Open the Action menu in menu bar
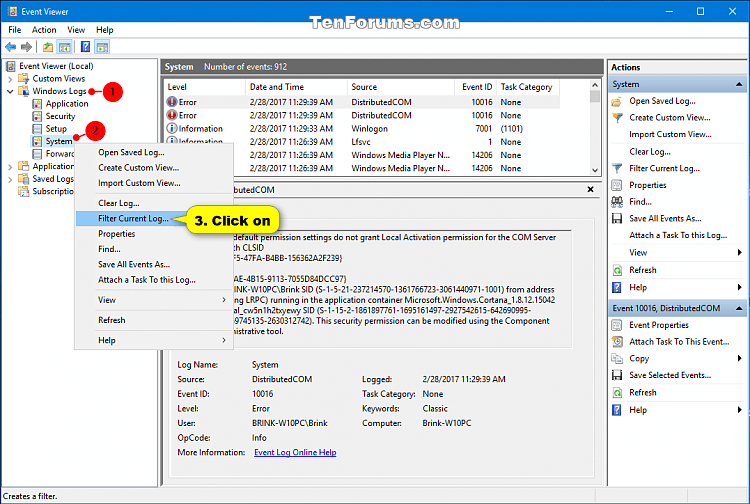 [x=44, y=30]
